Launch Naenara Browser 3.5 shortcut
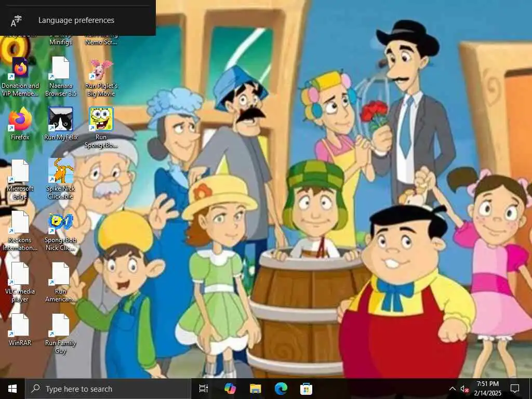532x399 pixels. [x=61, y=77]
